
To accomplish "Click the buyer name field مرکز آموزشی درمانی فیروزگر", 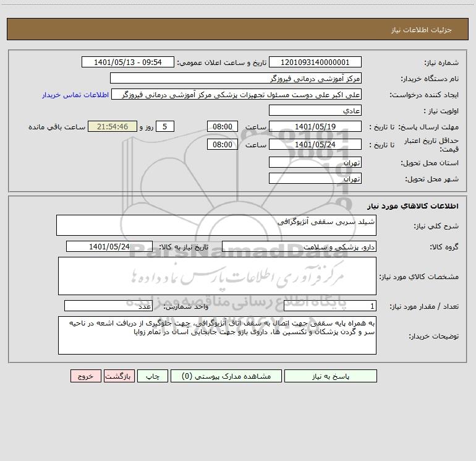I will [x=236, y=78].
